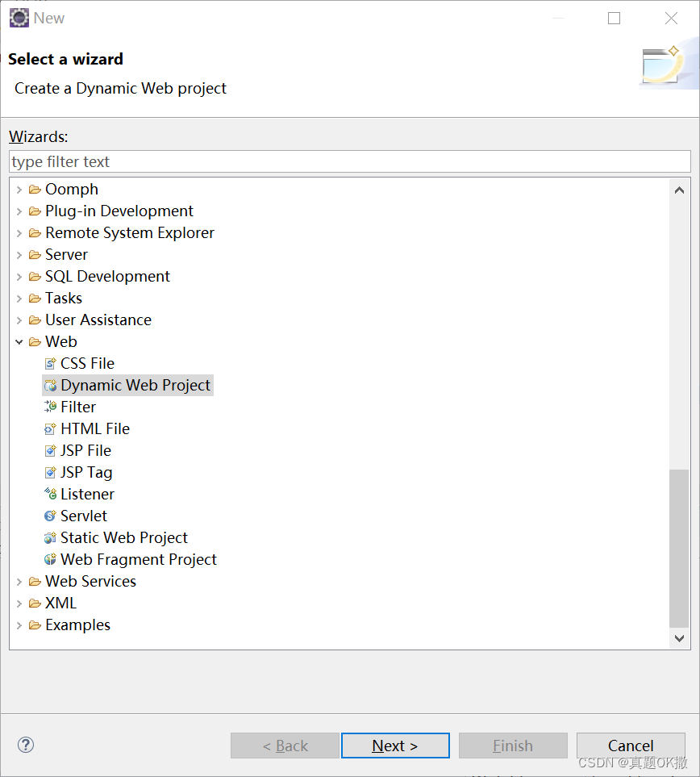Click the JSP File wizard icon
Image resolution: width=700 pixels, height=777 pixels.
50,451
